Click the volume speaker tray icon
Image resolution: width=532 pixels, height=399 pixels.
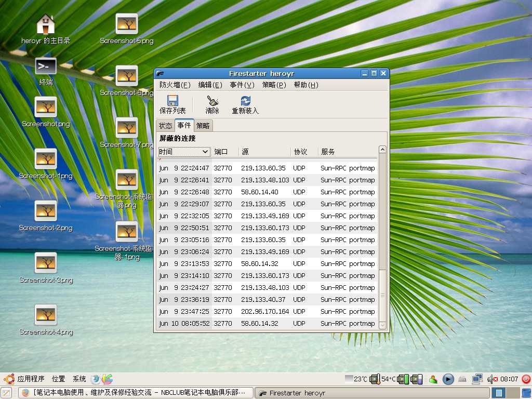(491, 379)
